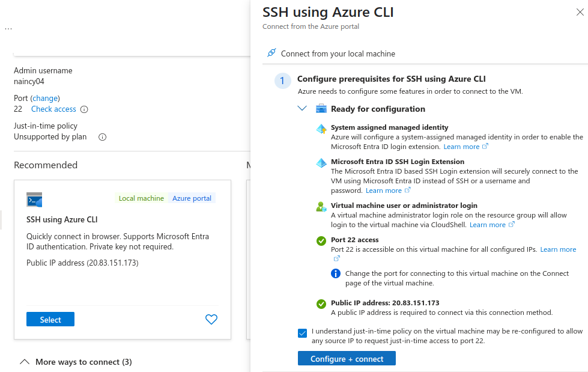Click the SSH using Azure CLI terminal icon

34,200
